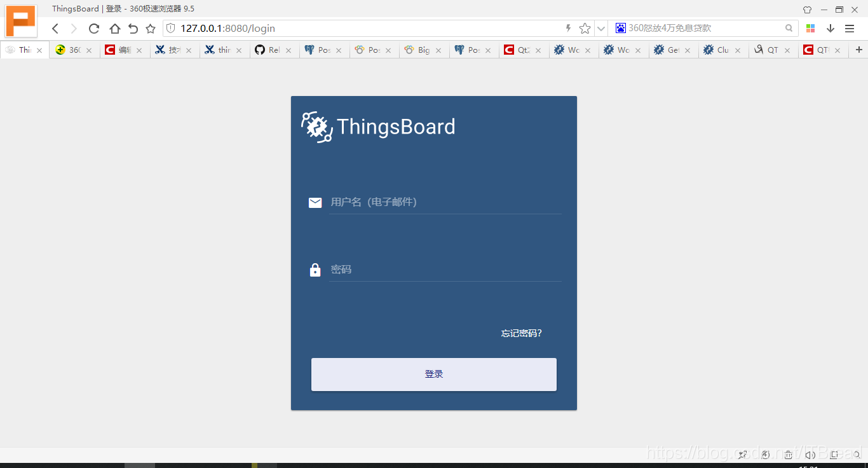Image resolution: width=868 pixels, height=468 pixels.
Task: Click the site security shield in address bar
Action: click(170, 29)
